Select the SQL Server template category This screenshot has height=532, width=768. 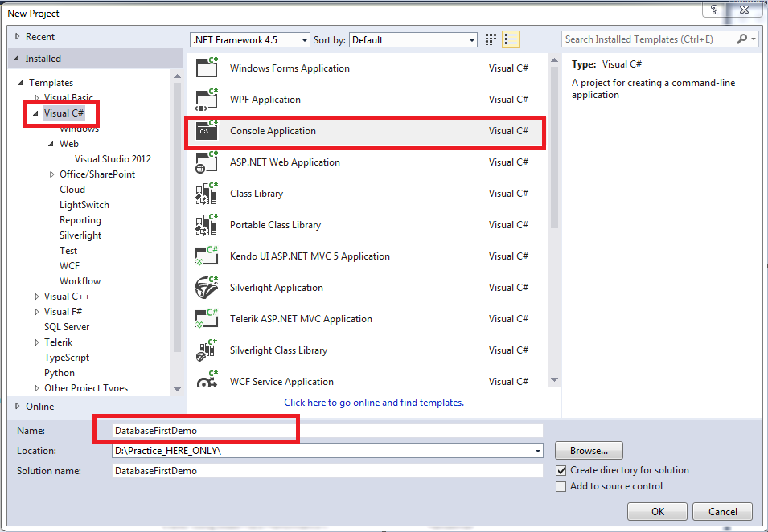click(67, 326)
